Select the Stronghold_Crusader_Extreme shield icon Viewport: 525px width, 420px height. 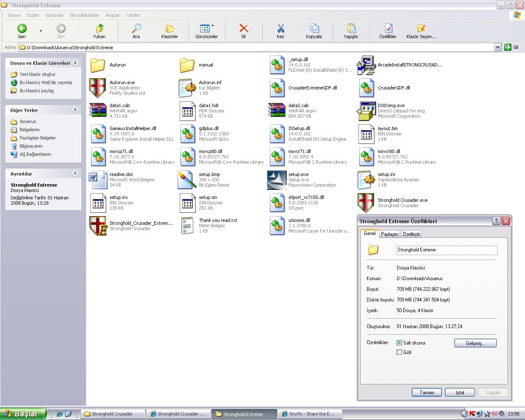pyautogui.click(x=98, y=226)
